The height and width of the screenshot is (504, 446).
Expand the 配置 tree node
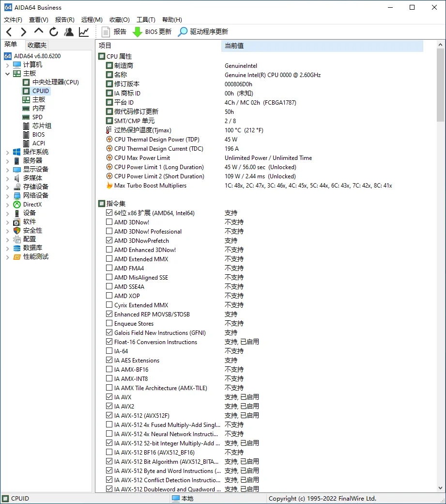click(7, 239)
